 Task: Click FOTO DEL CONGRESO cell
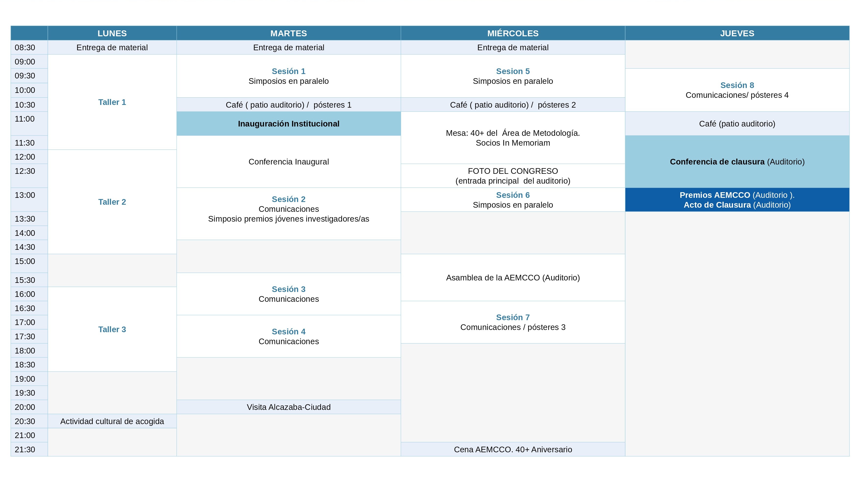click(513, 176)
